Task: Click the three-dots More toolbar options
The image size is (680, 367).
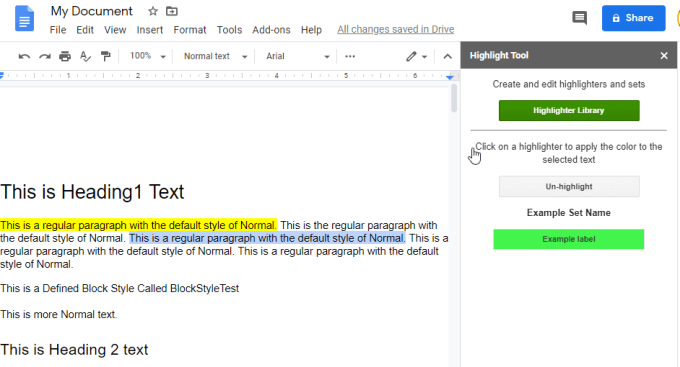Action: pos(350,56)
